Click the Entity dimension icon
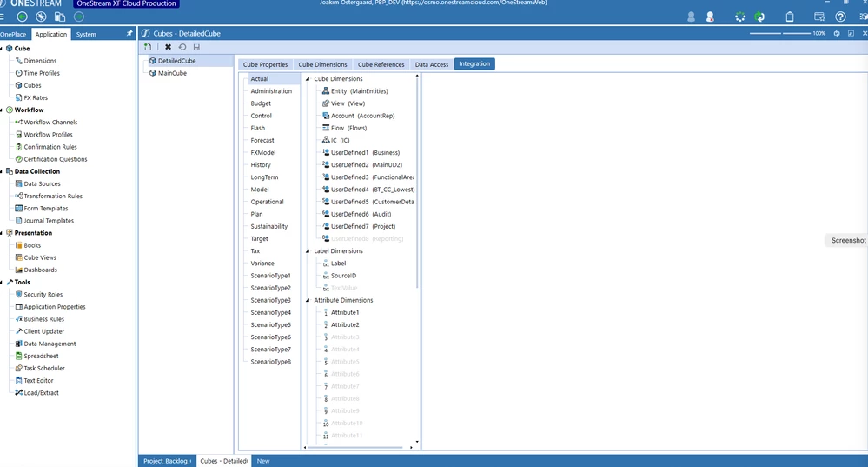 click(x=326, y=90)
